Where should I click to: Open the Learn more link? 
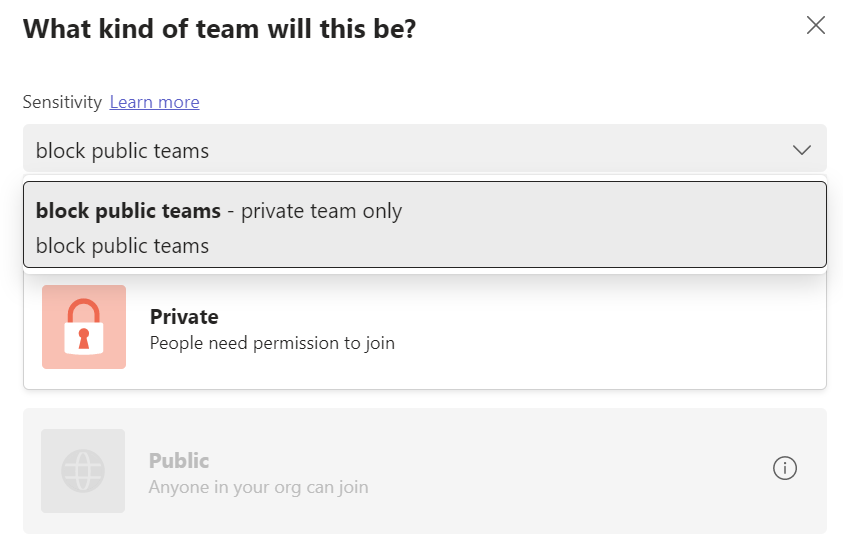click(x=154, y=102)
